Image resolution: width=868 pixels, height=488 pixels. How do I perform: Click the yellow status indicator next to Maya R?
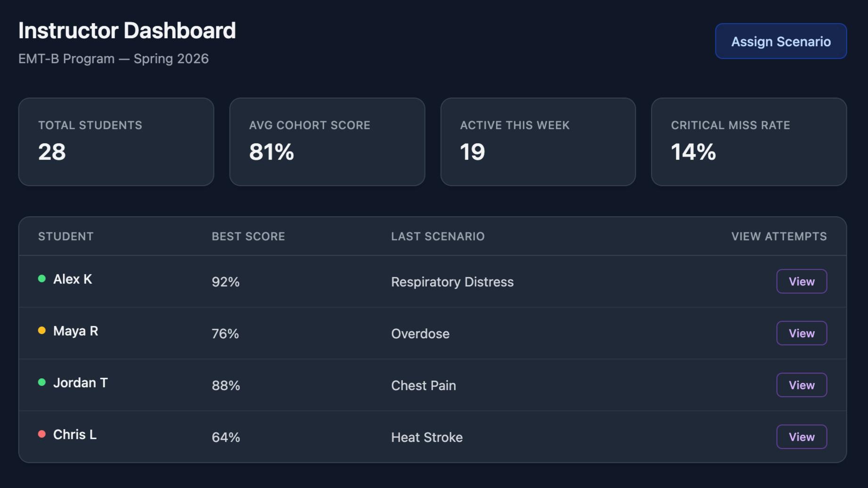click(41, 330)
